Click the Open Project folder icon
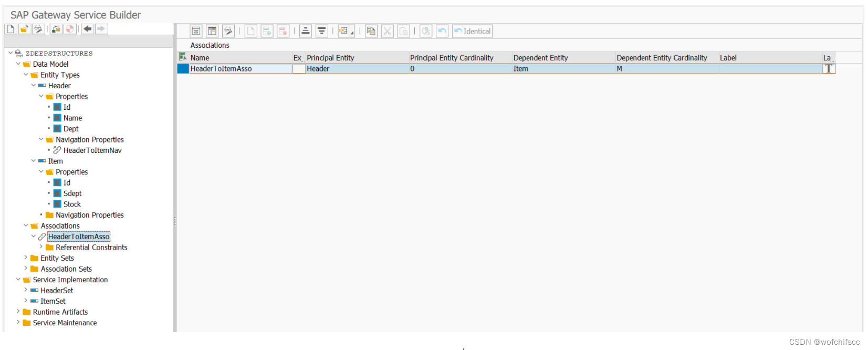Image resolution: width=868 pixels, height=350 pixels. pyautogui.click(x=24, y=29)
